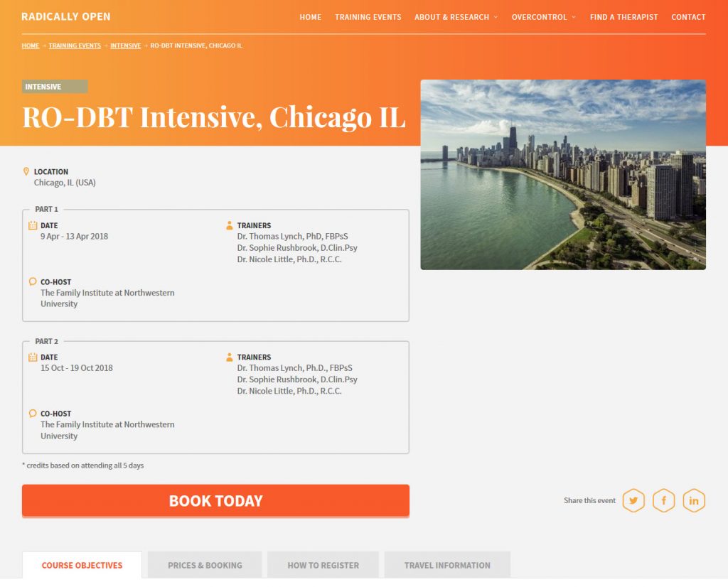Click the 15 Oct - 19 Oct 2018 date
Image resolution: width=728 pixels, height=587 pixels.
coord(77,368)
